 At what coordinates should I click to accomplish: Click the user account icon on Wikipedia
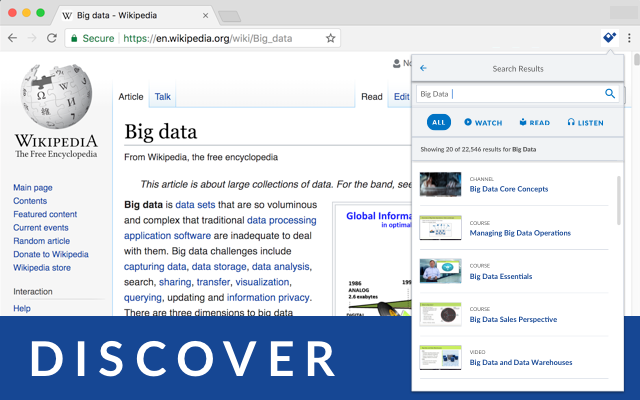pyautogui.click(x=396, y=64)
